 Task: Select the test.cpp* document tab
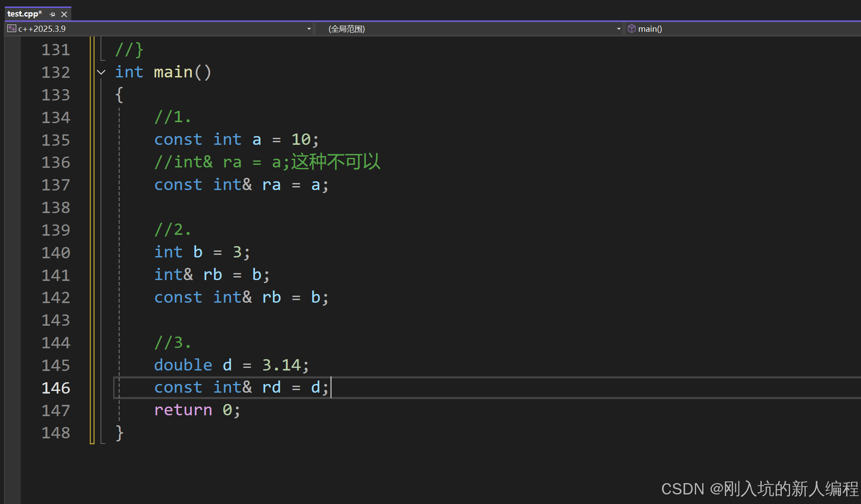(25, 14)
